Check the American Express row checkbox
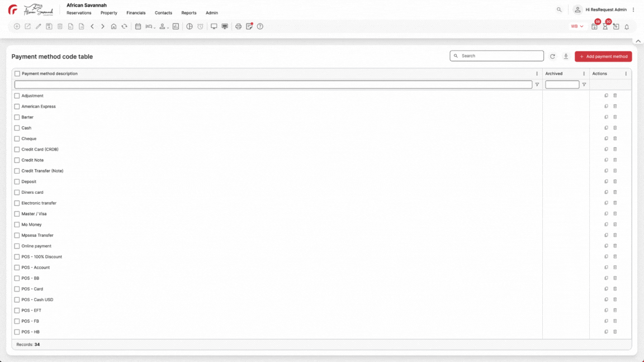The image size is (644, 362). [17, 106]
